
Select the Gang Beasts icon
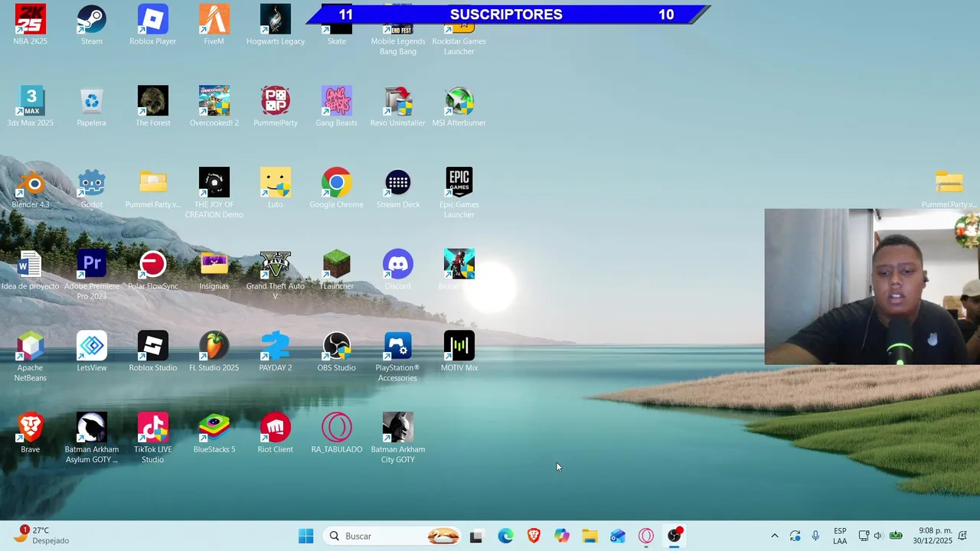click(337, 101)
